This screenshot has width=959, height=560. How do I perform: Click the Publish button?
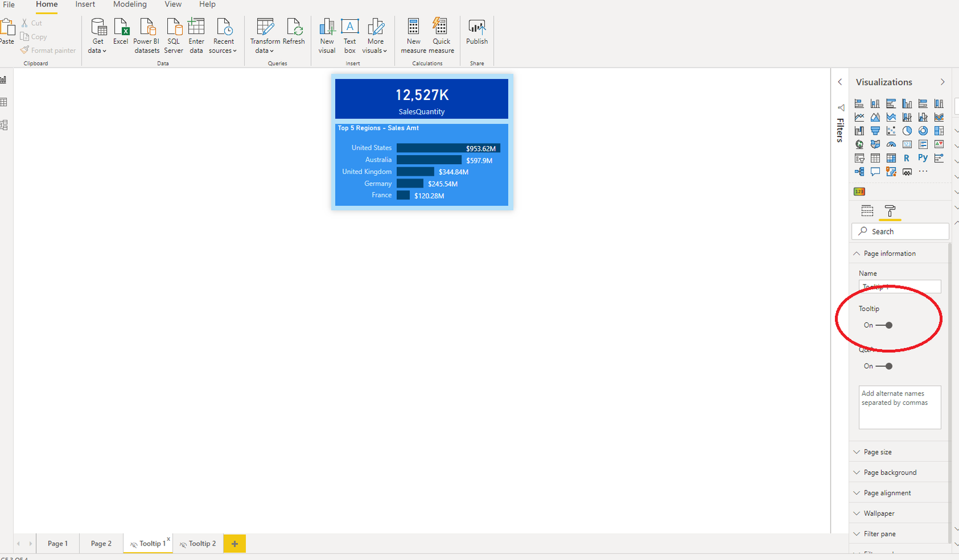click(477, 35)
